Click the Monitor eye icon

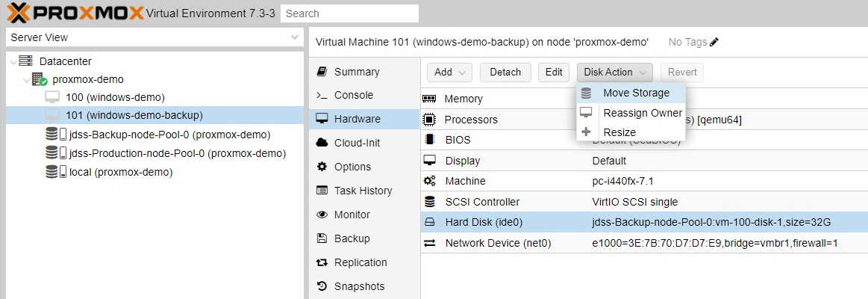(x=322, y=215)
